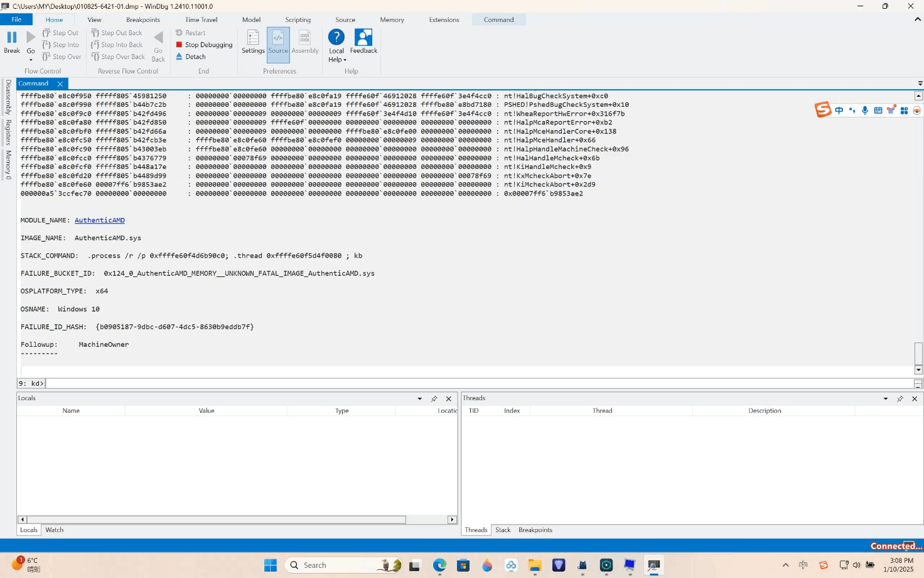Open the Extensions ribbon tab
The width and height of the screenshot is (924, 578).
[x=444, y=19]
